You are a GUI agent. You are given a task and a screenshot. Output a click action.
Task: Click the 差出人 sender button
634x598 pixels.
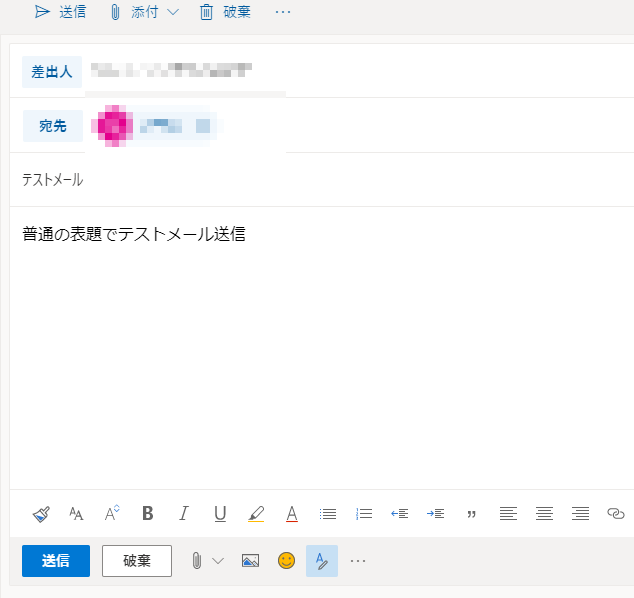(52, 72)
